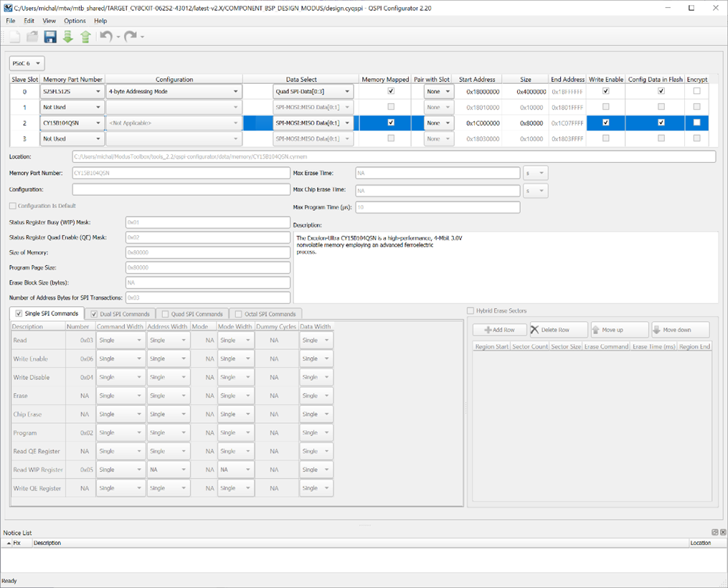
Task: Enable Encrypt checkbox for slot 2
Action: click(696, 123)
